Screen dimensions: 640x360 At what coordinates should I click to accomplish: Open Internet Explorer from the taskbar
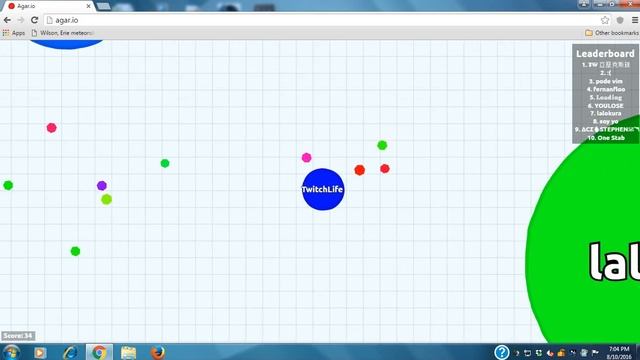point(70,352)
